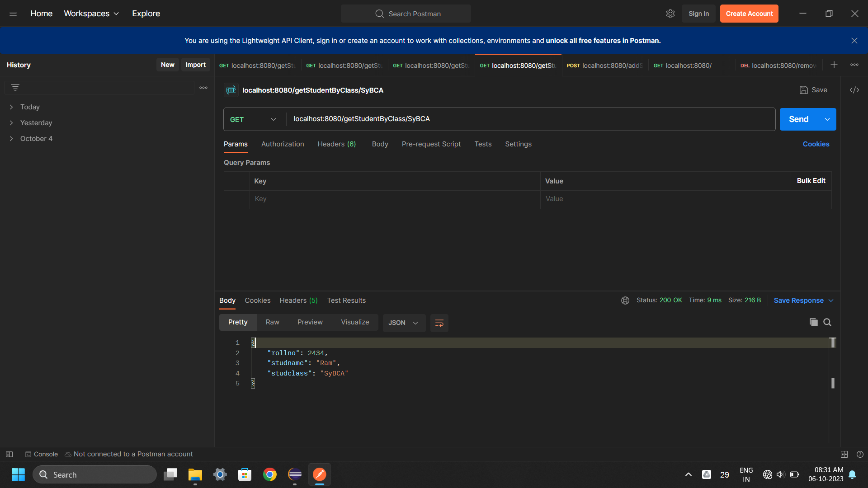The image size is (868, 488).
Task: Click the request URL input field
Action: [529, 119]
